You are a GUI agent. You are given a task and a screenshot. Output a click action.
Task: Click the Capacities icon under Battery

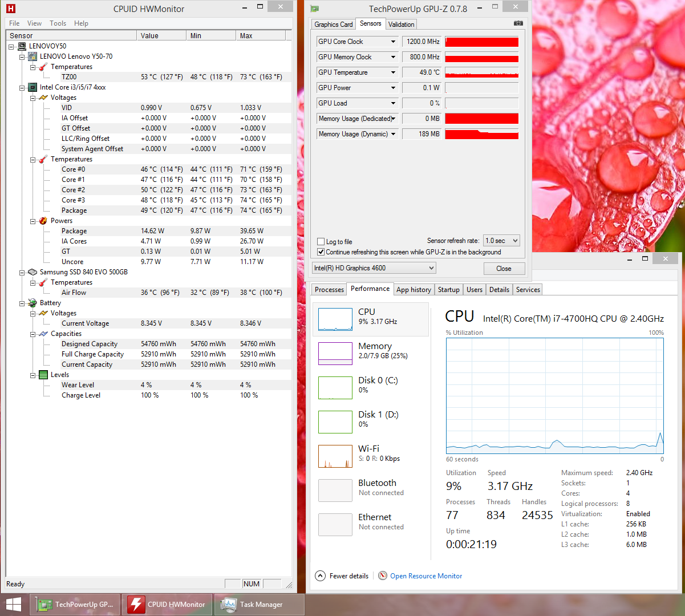pyautogui.click(x=43, y=334)
